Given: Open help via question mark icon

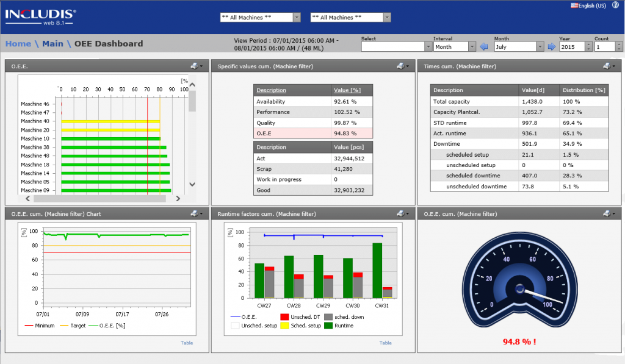Looking at the screenshot, I should coord(615,5).
